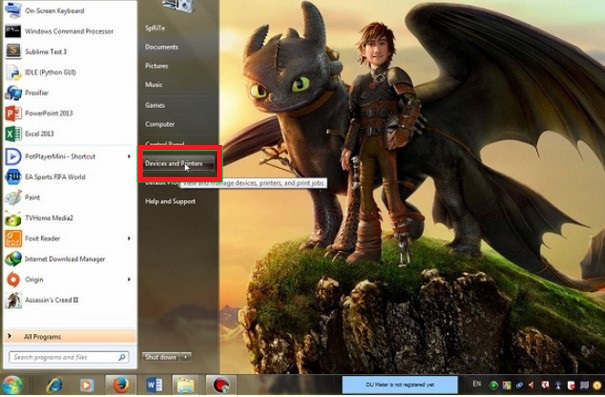Screen dimensions: 605x397
Task: Open Assassin's Creed III icon
Action: 13,300
